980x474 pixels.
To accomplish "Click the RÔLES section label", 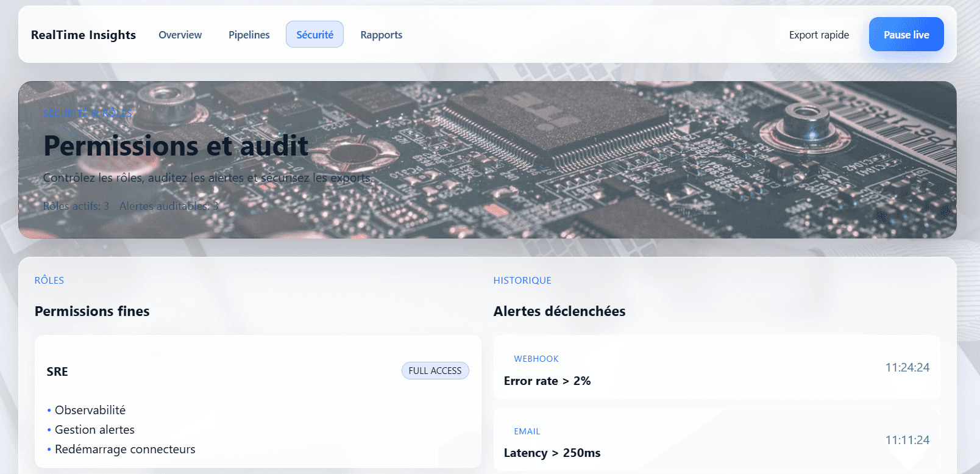I will pyautogui.click(x=49, y=280).
